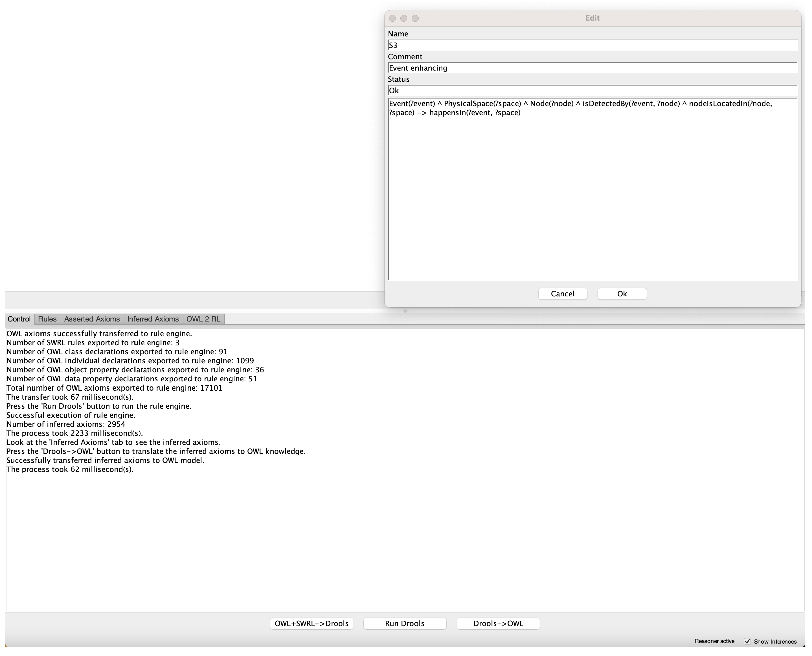Image resolution: width=812 pixels, height=656 pixels.
Task: Toggle the Show Inferences checkbox
Action: point(747,641)
